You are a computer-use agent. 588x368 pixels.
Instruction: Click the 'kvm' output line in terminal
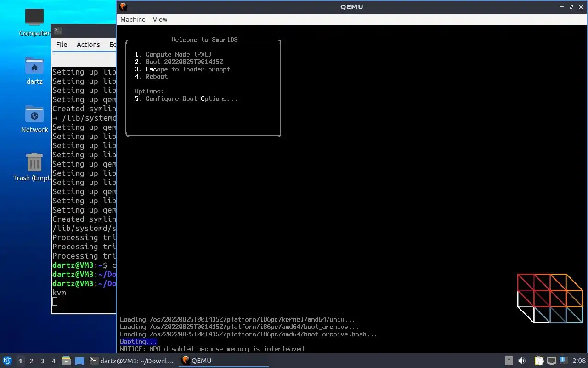59,293
